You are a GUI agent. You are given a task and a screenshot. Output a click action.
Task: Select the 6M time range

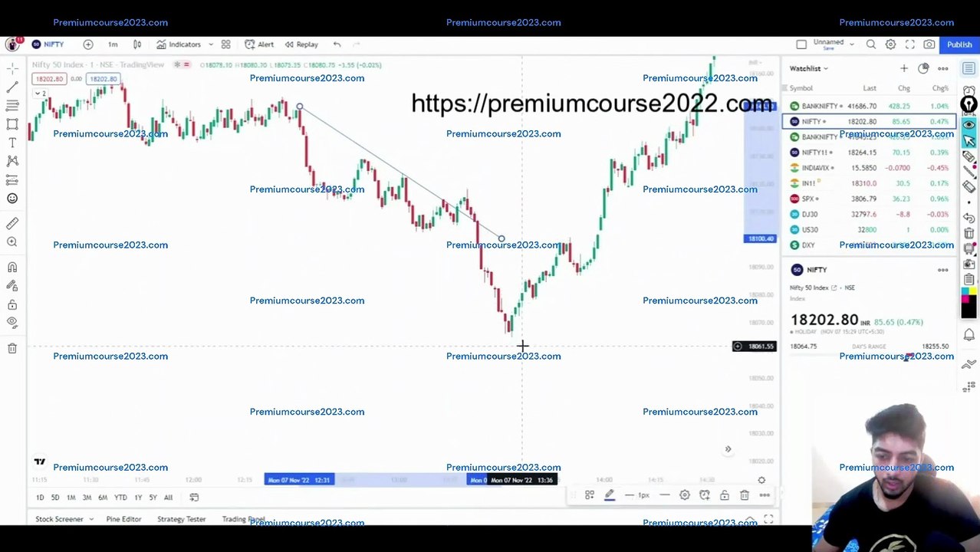pyautogui.click(x=103, y=498)
